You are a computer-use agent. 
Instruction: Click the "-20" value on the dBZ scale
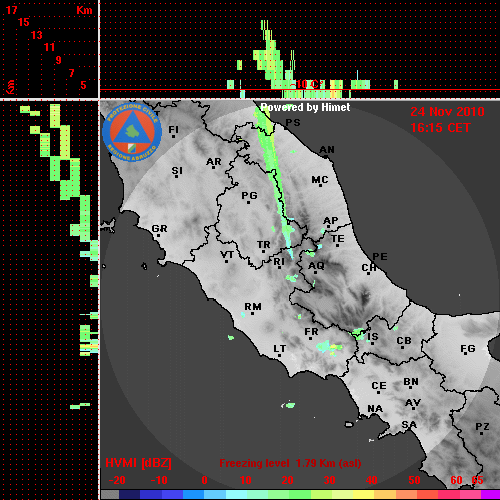(117, 480)
